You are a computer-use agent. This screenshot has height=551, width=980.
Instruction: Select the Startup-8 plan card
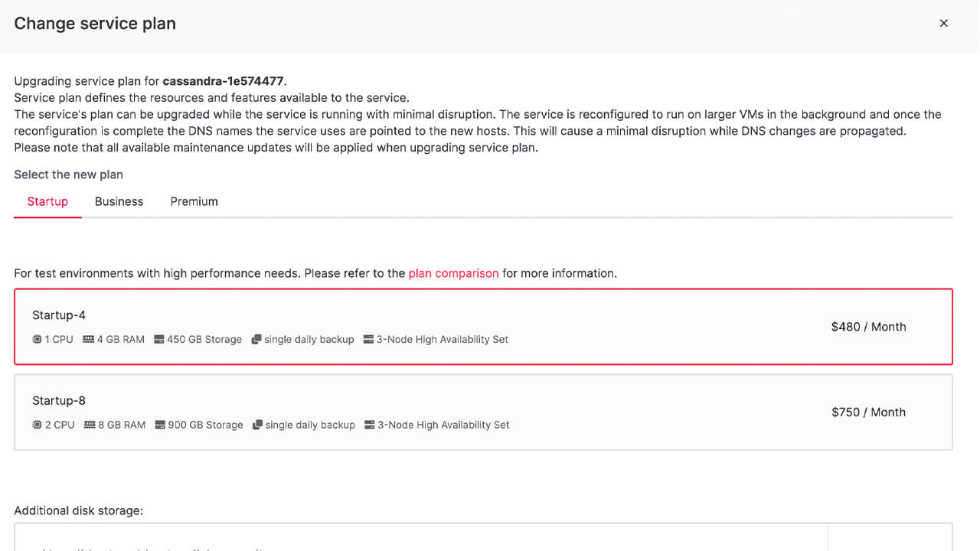(484, 412)
